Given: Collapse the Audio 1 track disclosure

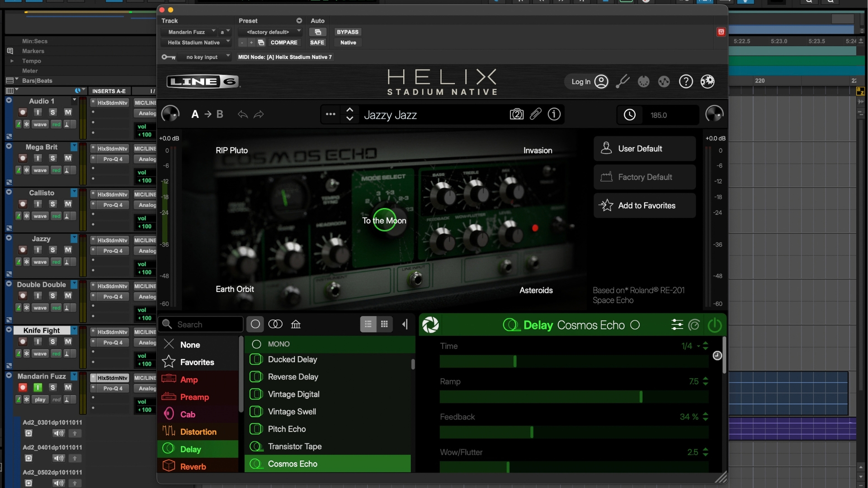Looking at the screenshot, I should pos(9,101).
